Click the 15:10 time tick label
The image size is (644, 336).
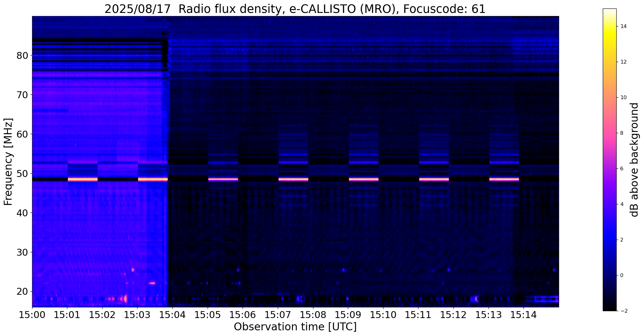point(383,315)
